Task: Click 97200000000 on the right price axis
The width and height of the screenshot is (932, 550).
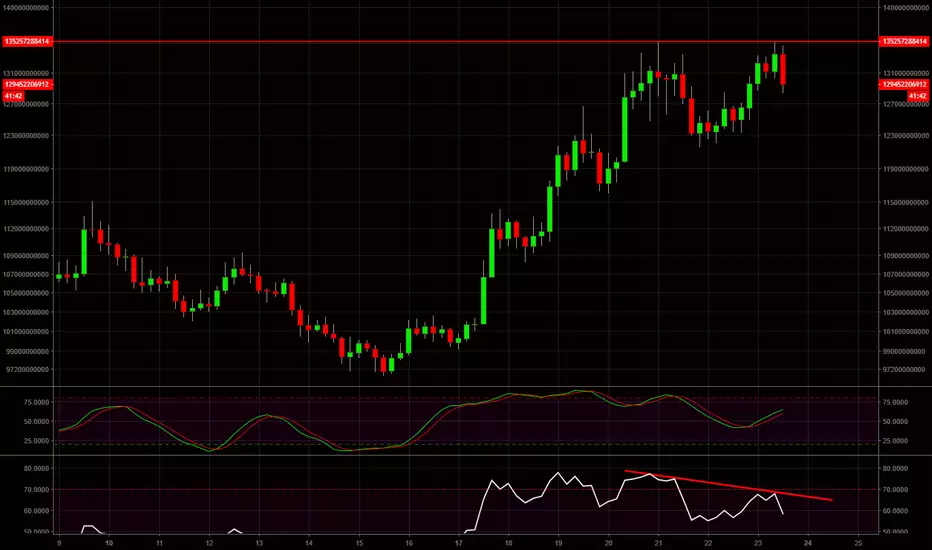Action: coord(903,370)
